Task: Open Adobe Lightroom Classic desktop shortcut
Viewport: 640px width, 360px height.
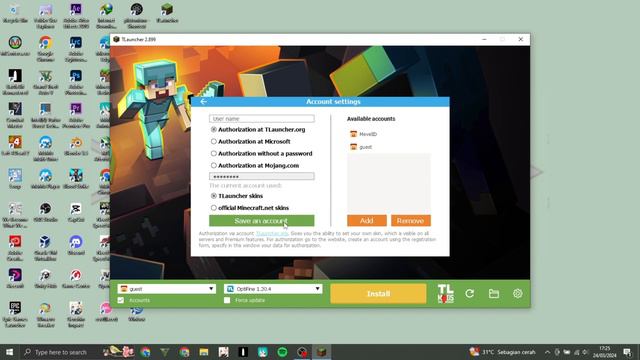Action: (x=76, y=49)
